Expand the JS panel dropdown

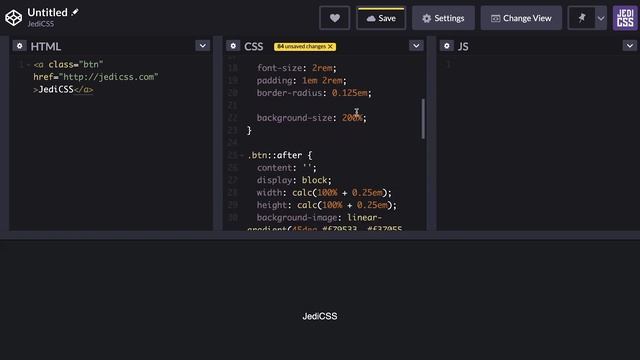(629, 46)
